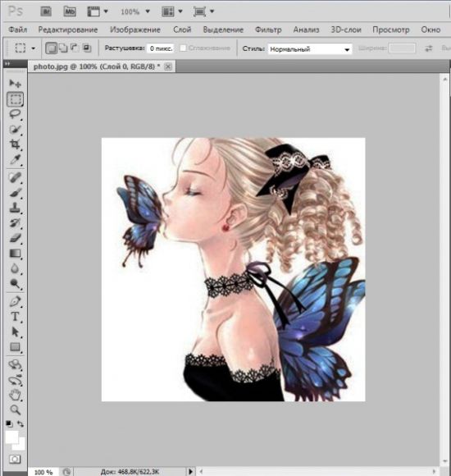Select the Hand tool
Image resolution: width=451 pixels, height=476 pixels.
point(15,395)
